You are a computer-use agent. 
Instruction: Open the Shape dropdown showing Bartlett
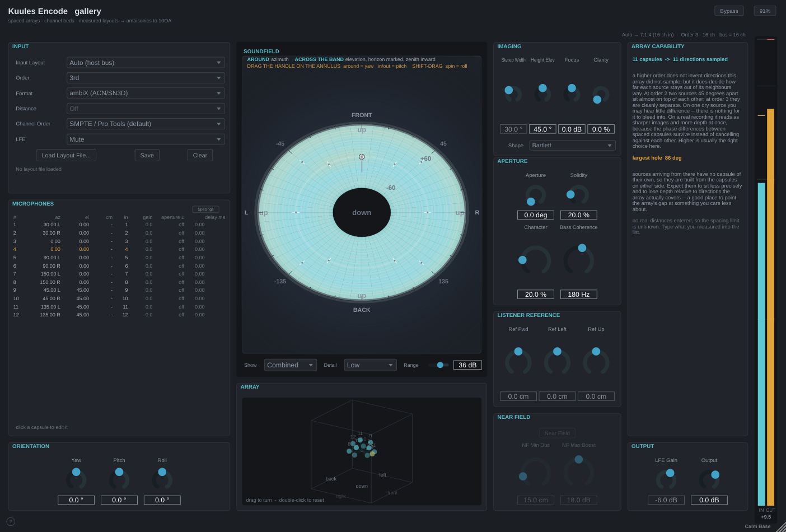[572, 146]
